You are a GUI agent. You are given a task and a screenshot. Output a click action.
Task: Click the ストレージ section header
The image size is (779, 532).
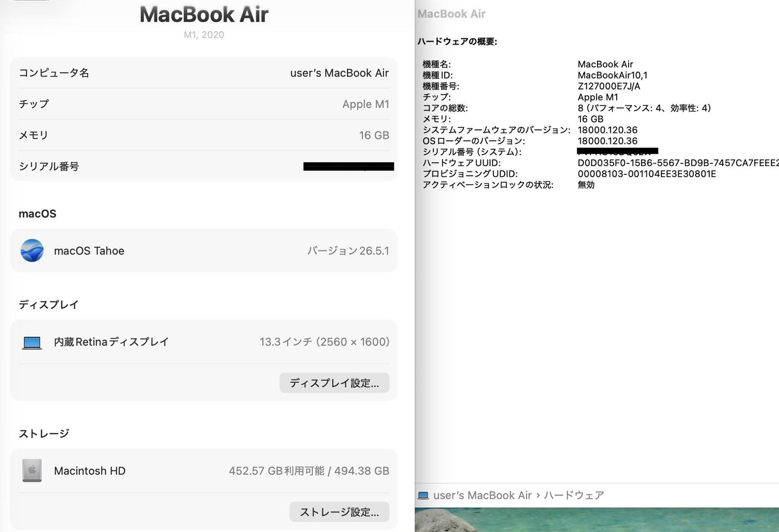pyautogui.click(x=44, y=433)
